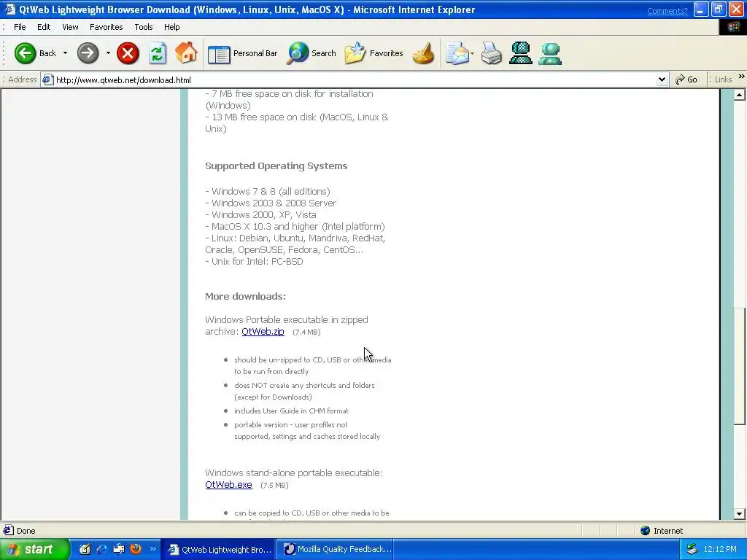Open the Windows start menu
This screenshot has width=747, height=560.
click(x=34, y=549)
